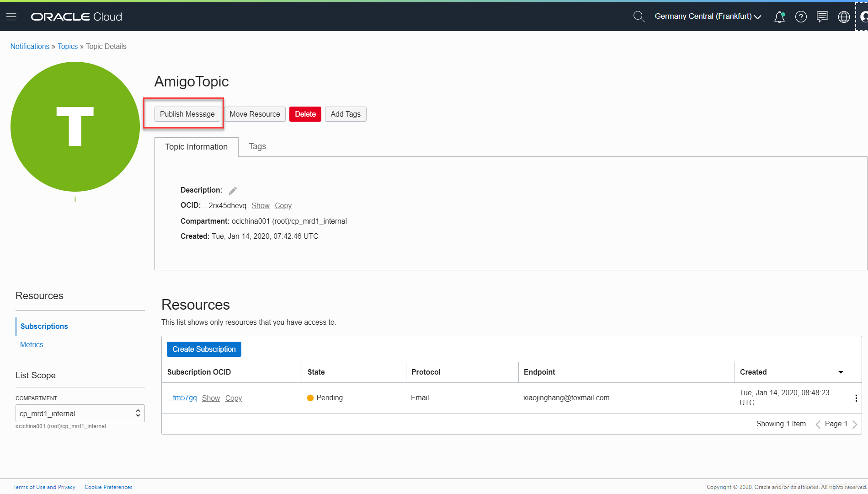Screen dimensions: 868x494
Task: Click the topic Created timestamp text
Action: (x=265, y=236)
